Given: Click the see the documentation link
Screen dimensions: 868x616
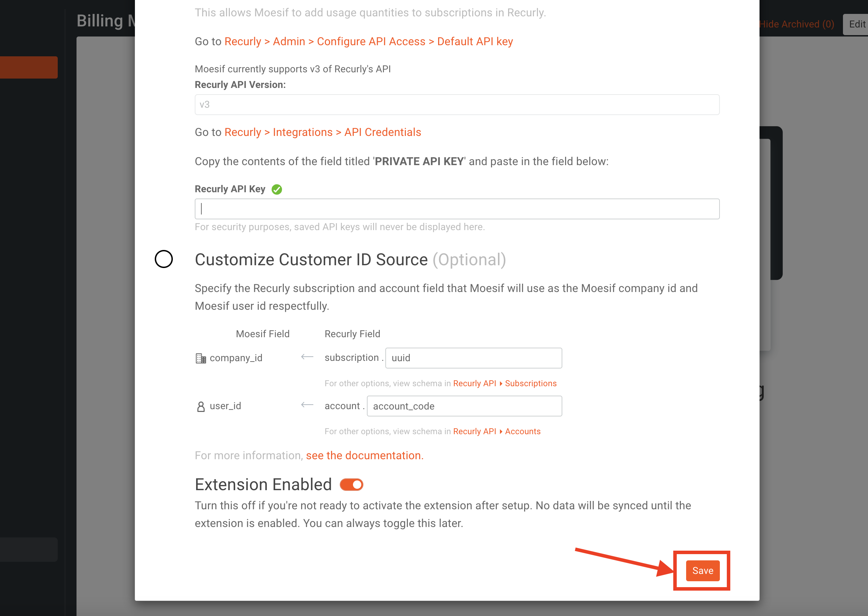Looking at the screenshot, I should [364, 455].
